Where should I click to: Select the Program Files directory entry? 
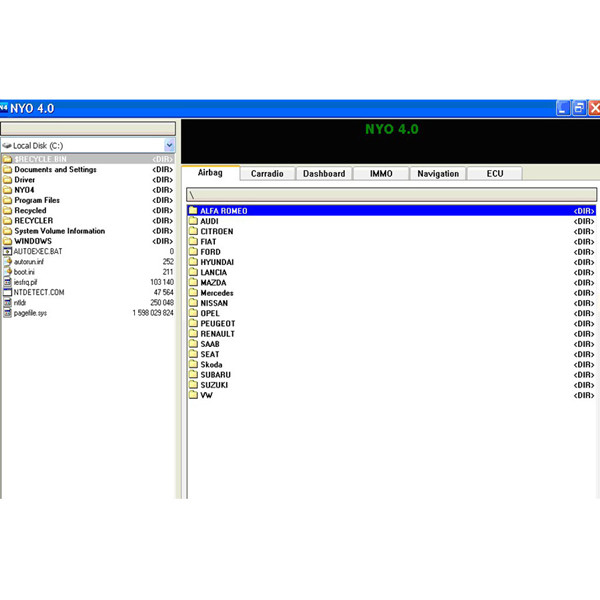[37, 200]
